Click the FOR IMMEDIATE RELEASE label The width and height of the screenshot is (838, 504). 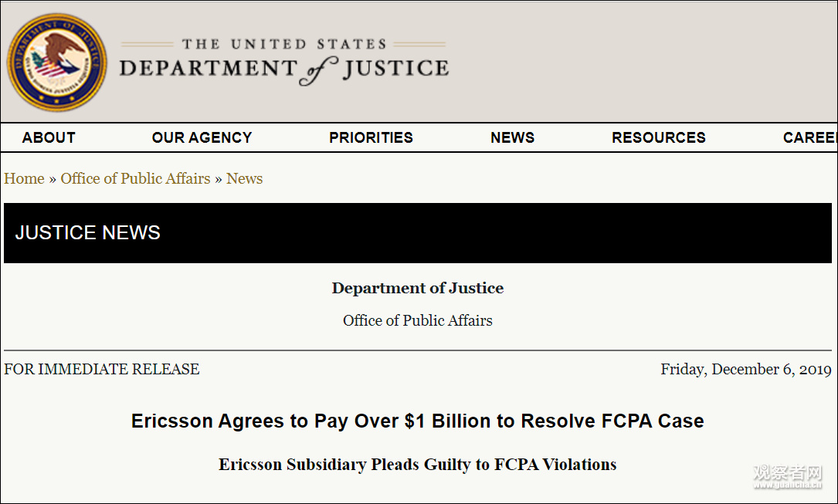102,369
